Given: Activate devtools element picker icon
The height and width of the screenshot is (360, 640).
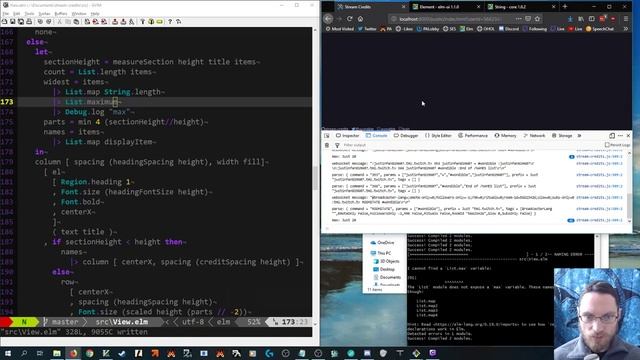Looking at the screenshot, I should pyautogui.click(x=327, y=136).
